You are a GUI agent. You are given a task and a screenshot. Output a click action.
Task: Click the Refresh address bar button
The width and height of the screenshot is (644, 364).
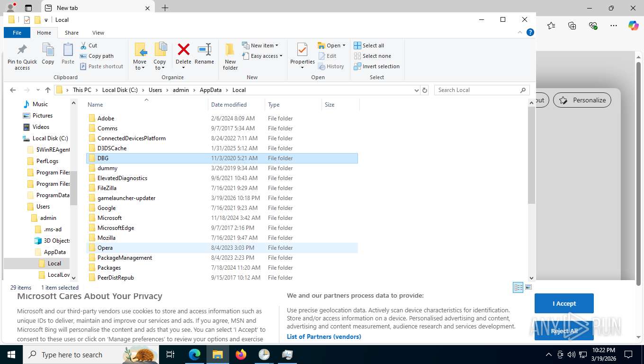tap(425, 90)
